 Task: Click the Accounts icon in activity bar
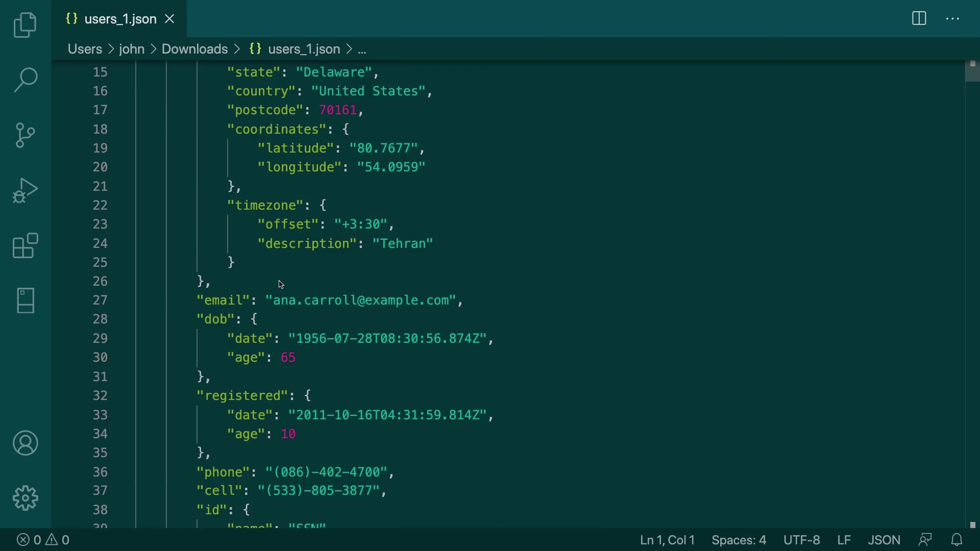click(25, 443)
